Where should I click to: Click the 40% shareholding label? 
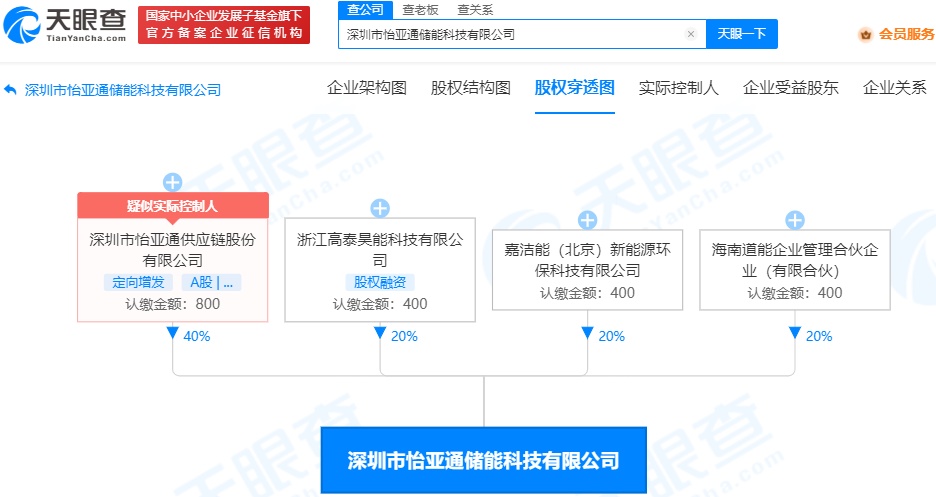point(196,337)
